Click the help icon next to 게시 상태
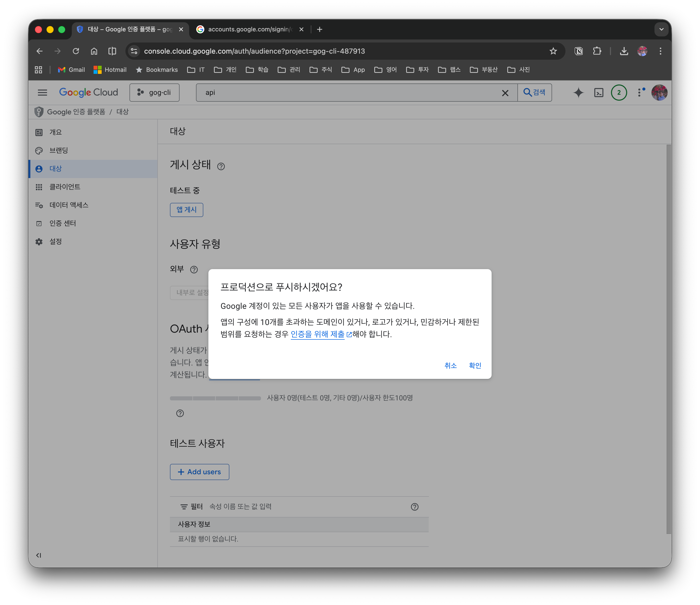 pyautogui.click(x=221, y=166)
